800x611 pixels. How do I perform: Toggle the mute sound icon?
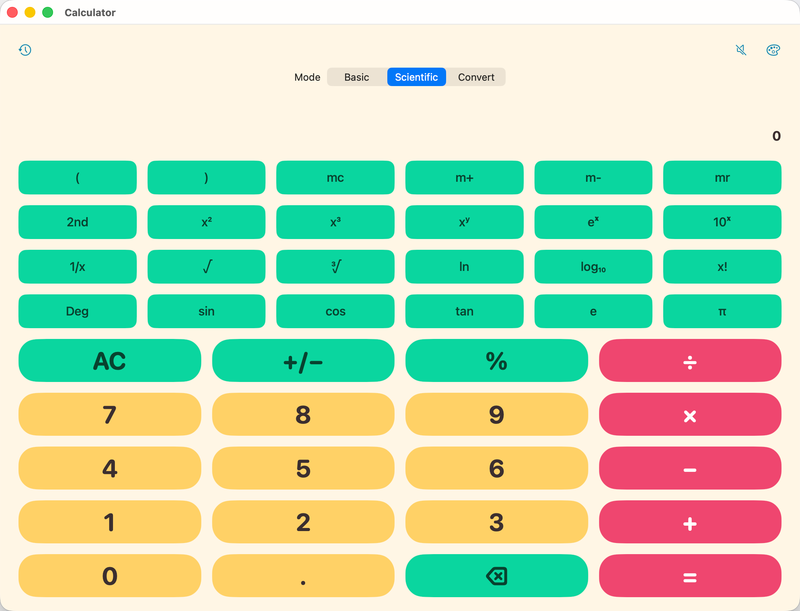(x=741, y=49)
